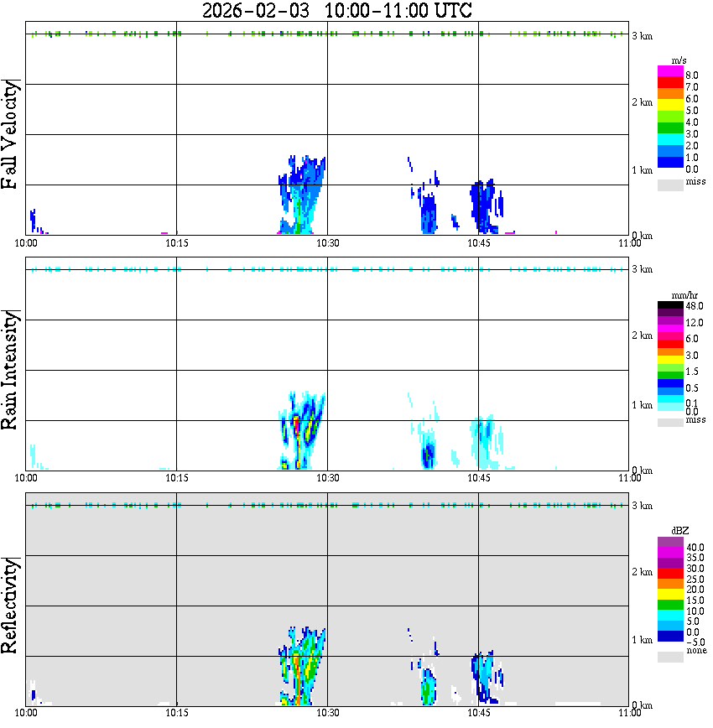Viewport: 713px width, 728px height.
Task: Click the '8.0' value in m/s legend
Action: [x=692, y=75]
